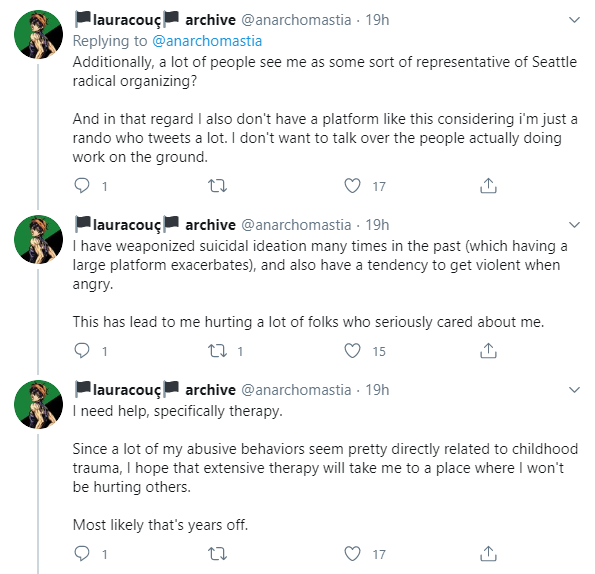The image size is (595, 574).
Task: Like the tweet with 15 likes
Action: click(352, 351)
